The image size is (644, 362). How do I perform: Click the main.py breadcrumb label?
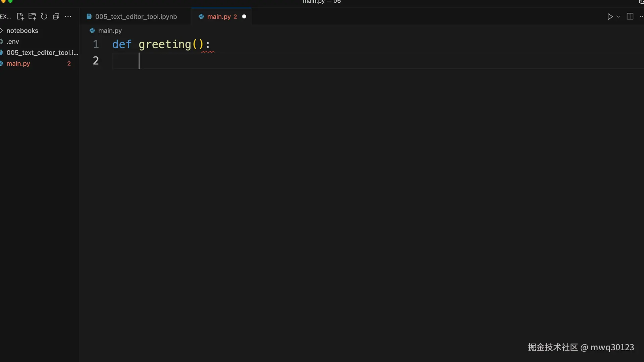pyautogui.click(x=110, y=31)
